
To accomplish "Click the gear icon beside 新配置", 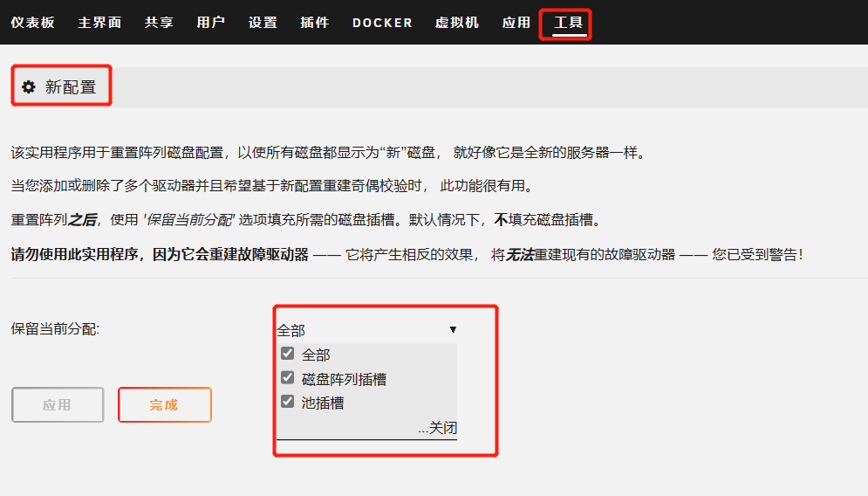I will 29,87.
